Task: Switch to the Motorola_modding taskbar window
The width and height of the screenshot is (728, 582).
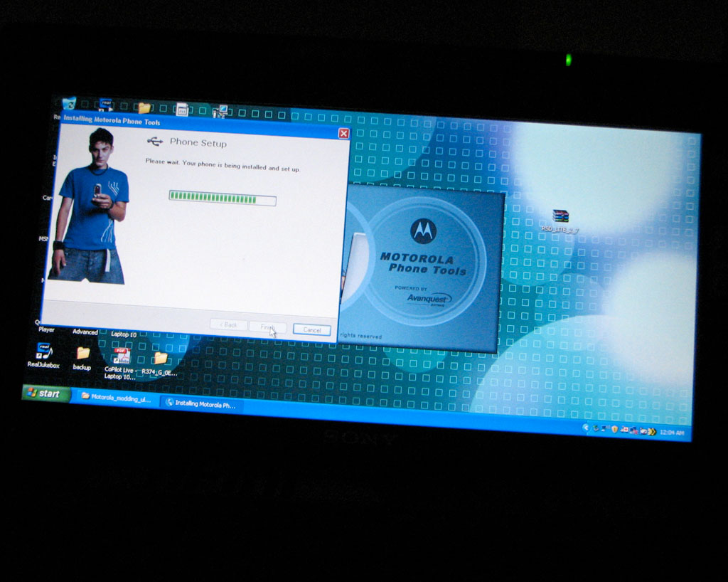Action: 116,398
